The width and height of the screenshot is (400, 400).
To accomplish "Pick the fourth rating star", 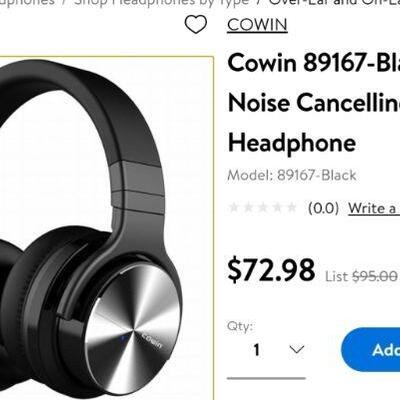I will 277,208.
